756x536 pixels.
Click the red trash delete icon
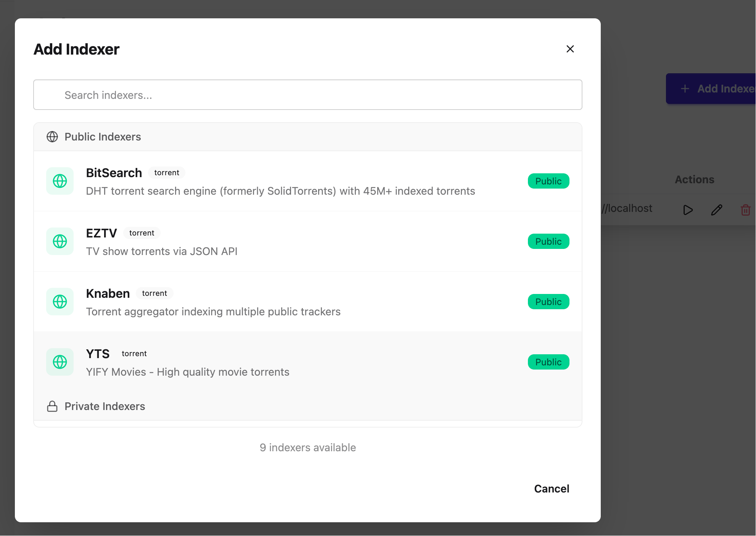(745, 210)
